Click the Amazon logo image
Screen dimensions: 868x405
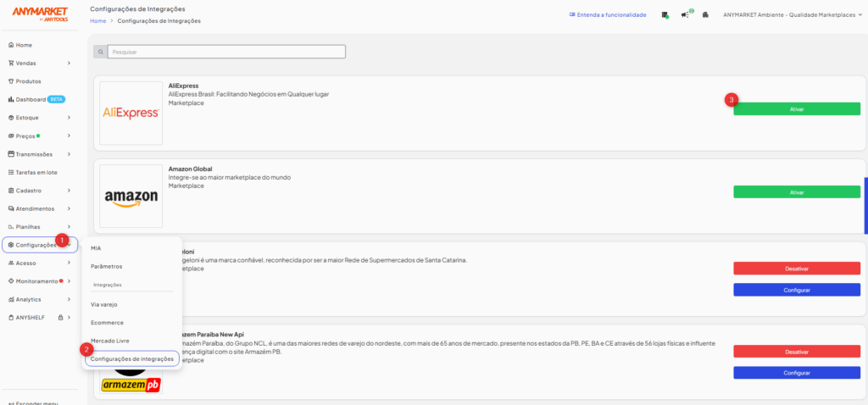pyautogui.click(x=131, y=197)
